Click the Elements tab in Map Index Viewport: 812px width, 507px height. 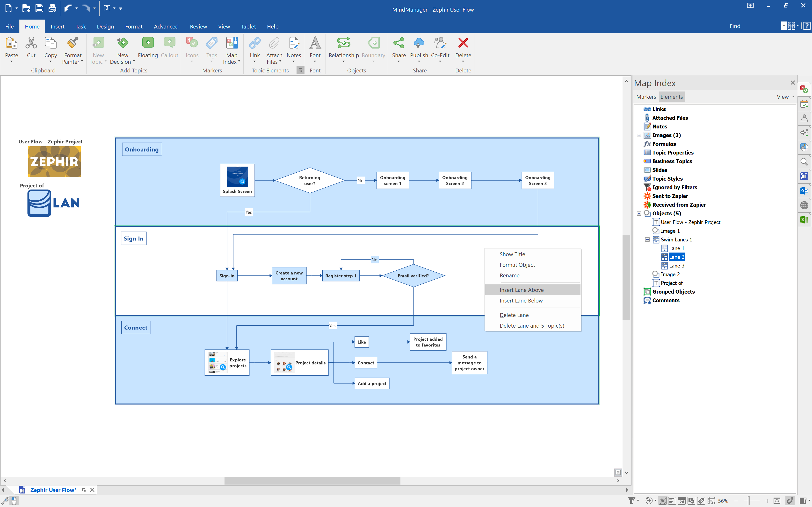tap(671, 96)
